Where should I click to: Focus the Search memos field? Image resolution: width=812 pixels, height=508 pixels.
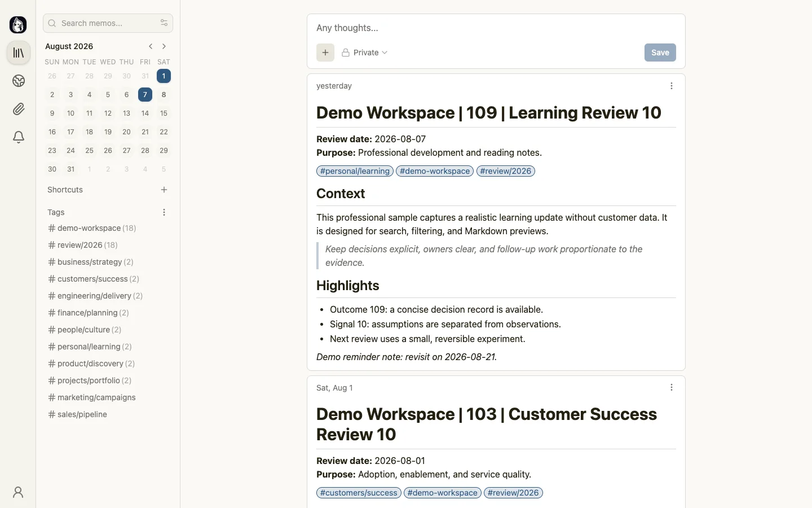coord(108,23)
